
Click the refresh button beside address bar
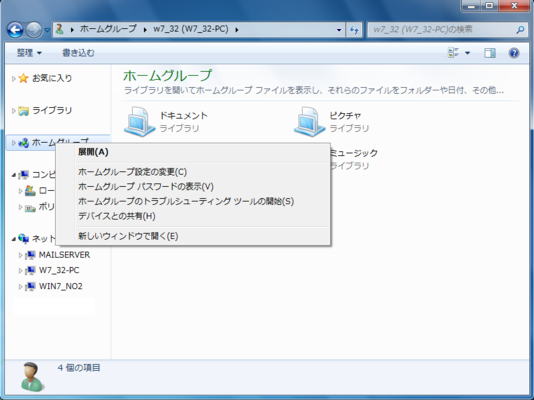(354, 30)
